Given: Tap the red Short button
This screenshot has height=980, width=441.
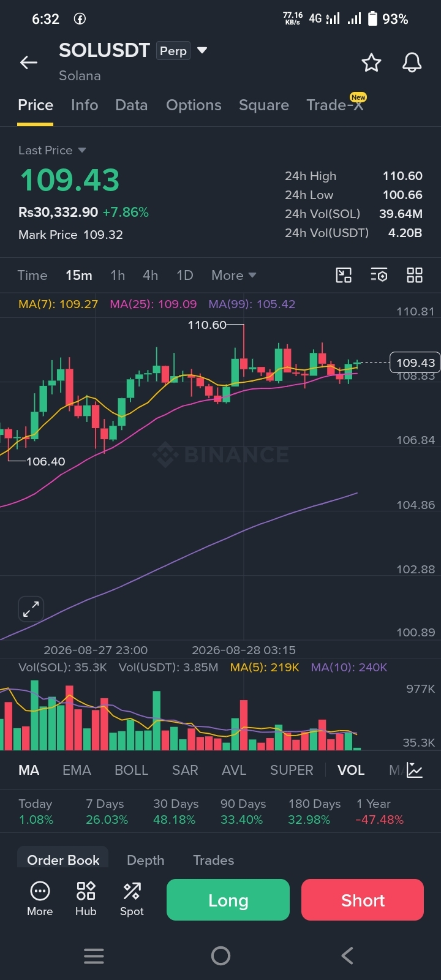Looking at the screenshot, I should click(363, 900).
